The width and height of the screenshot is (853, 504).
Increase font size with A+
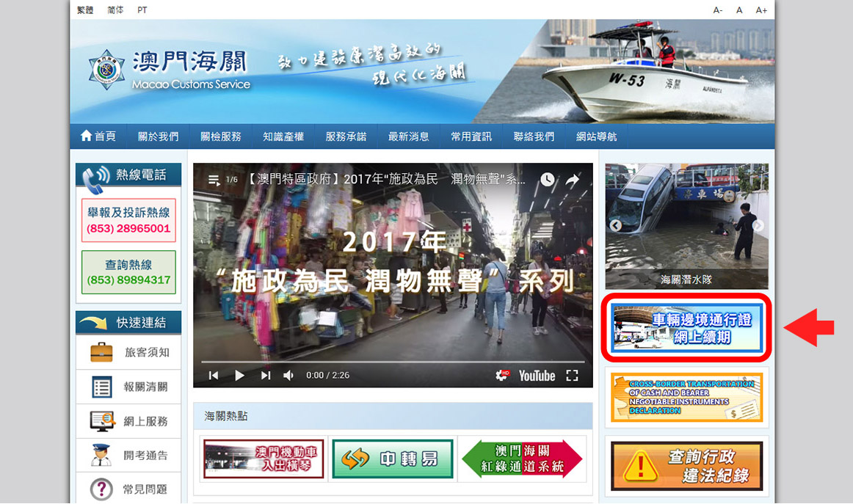[x=761, y=10]
